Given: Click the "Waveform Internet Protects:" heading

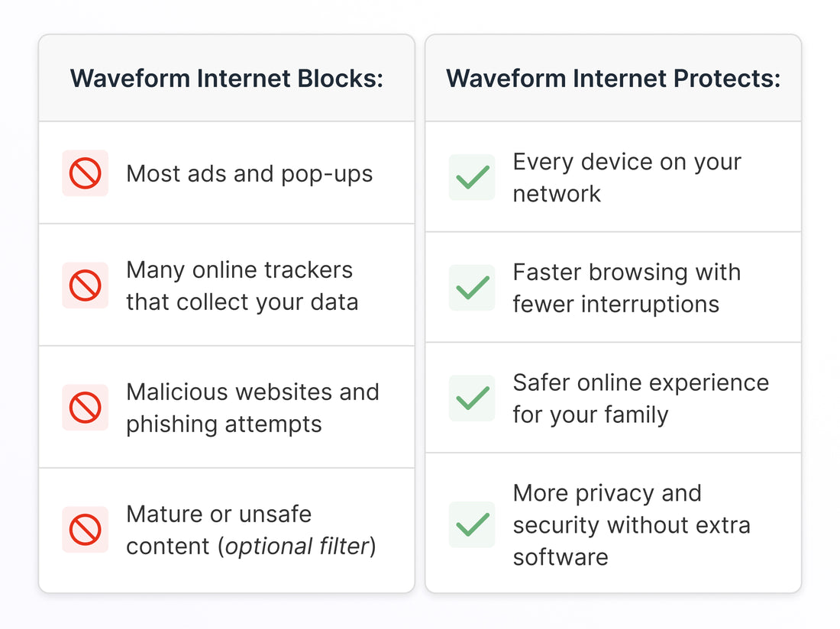Looking at the screenshot, I should tap(613, 78).
